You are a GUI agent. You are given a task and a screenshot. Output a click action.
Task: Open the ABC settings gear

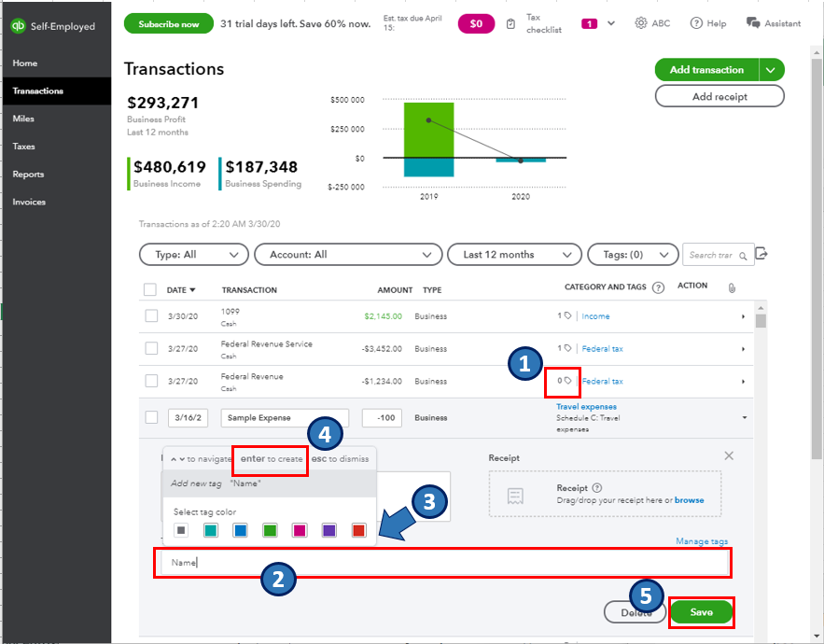(640, 23)
